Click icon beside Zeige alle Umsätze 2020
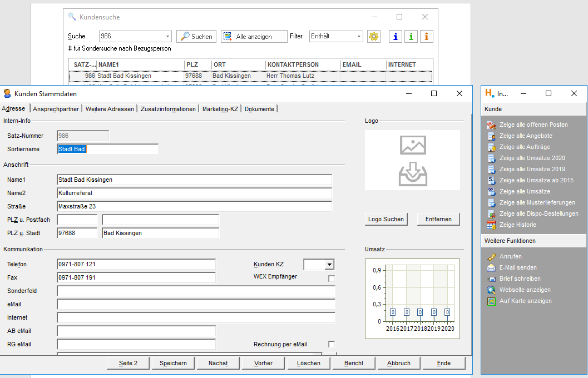The image size is (588, 378). coord(491,158)
